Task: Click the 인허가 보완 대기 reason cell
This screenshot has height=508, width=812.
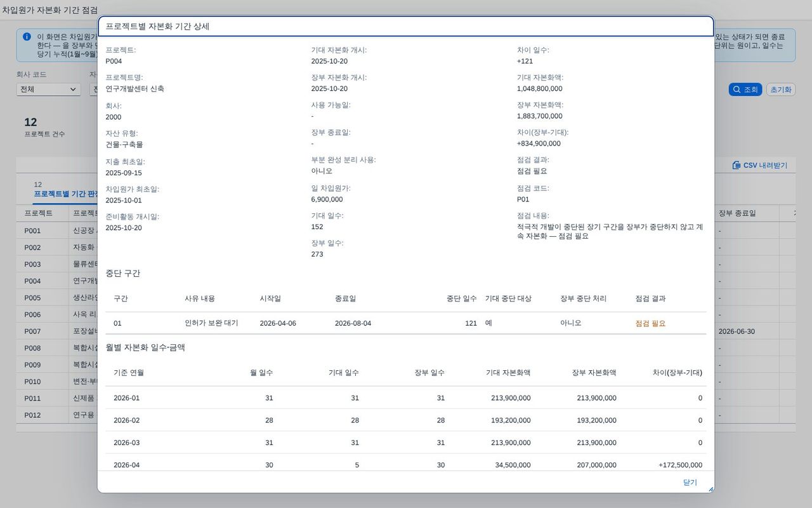Action: point(211,323)
